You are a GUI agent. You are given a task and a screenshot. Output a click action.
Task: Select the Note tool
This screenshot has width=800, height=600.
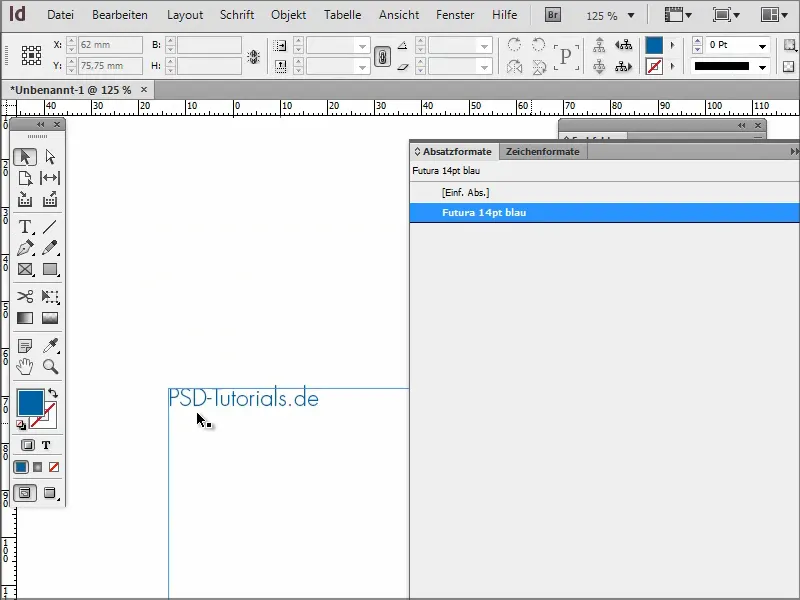tap(24, 345)
